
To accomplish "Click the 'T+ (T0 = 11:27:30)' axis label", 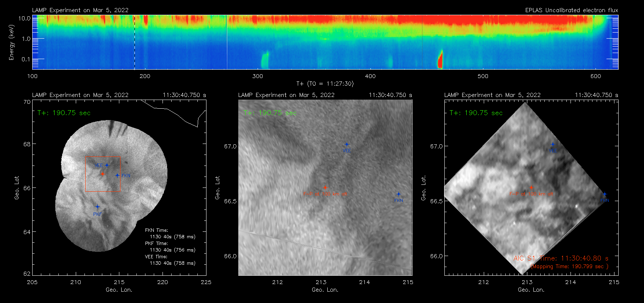I will pos(325,84).
